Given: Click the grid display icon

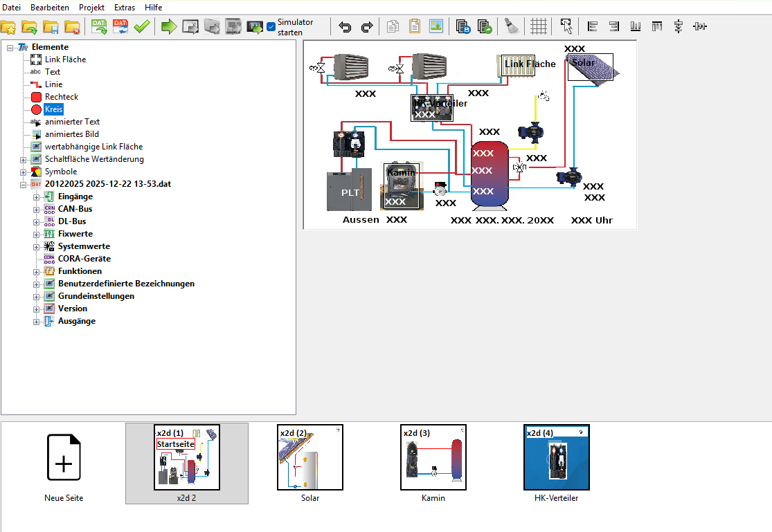Looking at the screenshot, I should coord(539,27).
